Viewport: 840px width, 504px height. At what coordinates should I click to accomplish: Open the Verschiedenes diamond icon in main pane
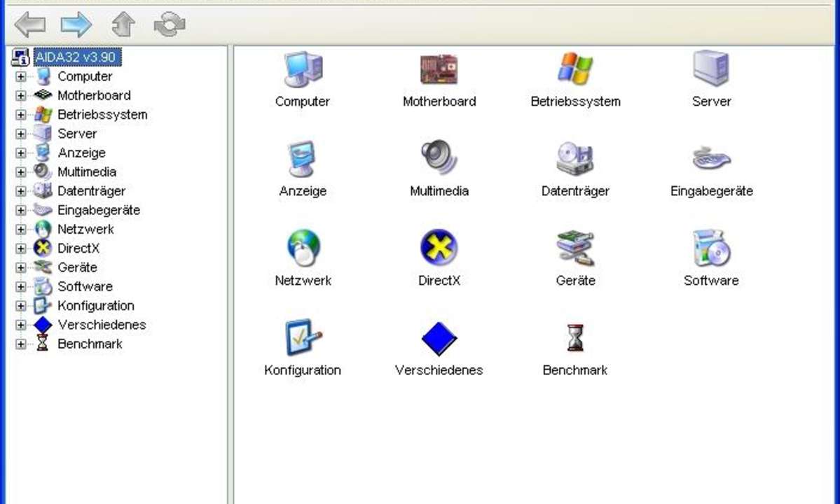click(x=439, y=338)
